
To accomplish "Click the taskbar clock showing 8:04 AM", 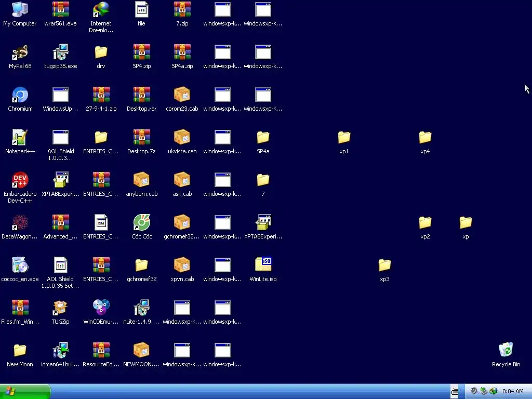I will click(513, 392).
